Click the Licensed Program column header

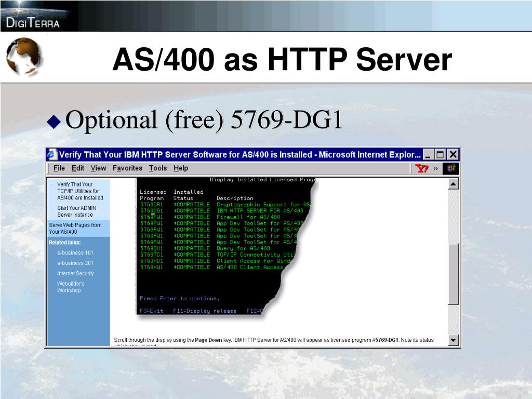(153, 195)
